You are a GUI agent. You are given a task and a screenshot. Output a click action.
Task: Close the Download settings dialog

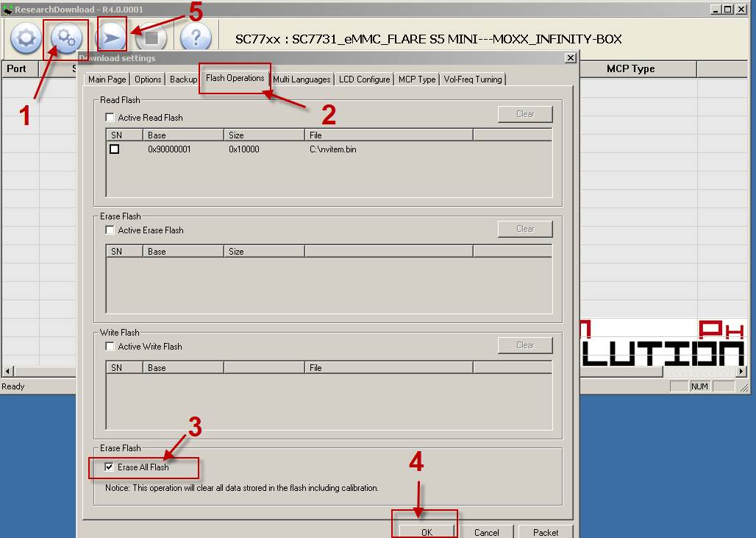click(571, 58)
